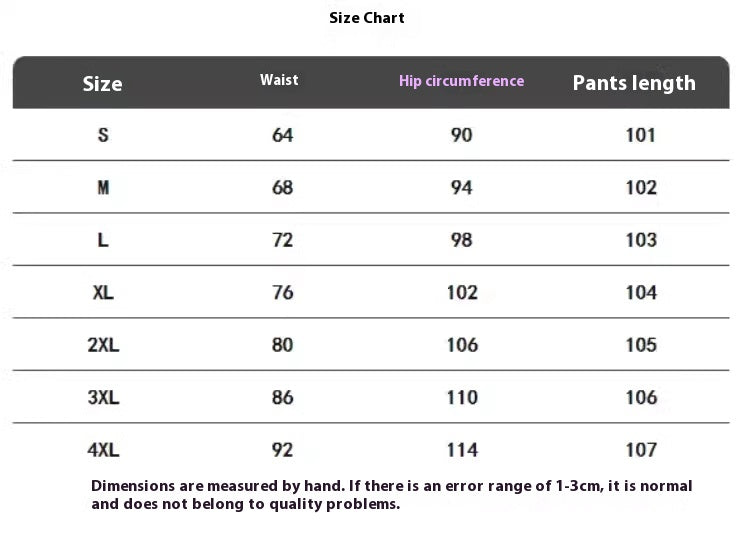This screenshot has height=540, width=746.
Task: Click hip value 110 in 3XL row
Action: (x=462, y=397)
